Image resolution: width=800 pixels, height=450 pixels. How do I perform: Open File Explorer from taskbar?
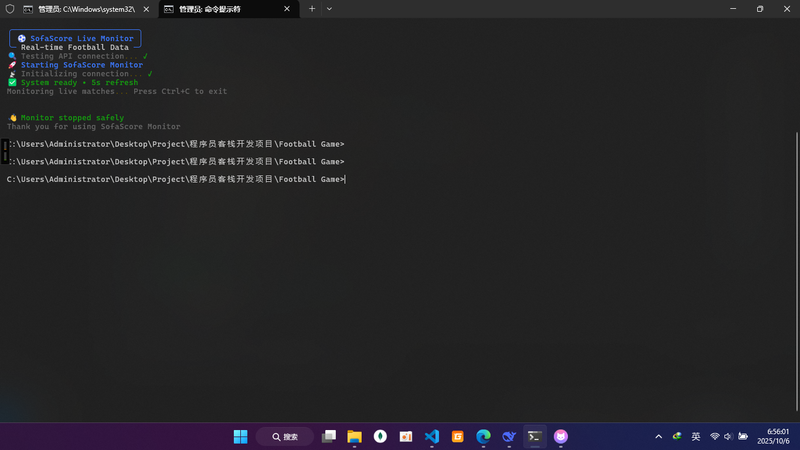tap(354, 437)
